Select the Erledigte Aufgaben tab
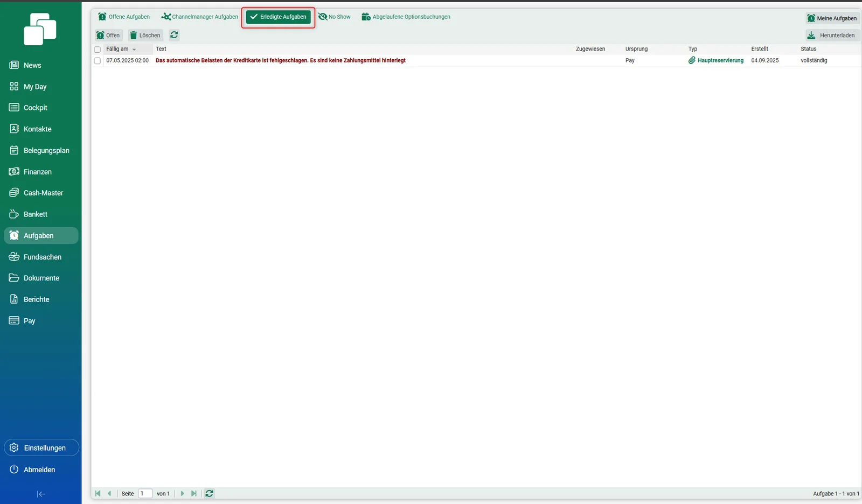This screenshot has width=862, height=504. (279, 17)
